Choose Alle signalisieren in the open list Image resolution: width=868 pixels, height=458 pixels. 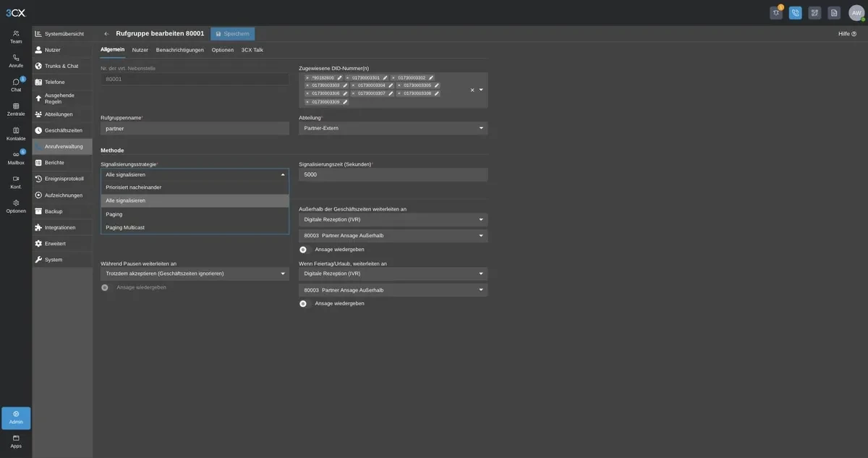coord(195,200)
